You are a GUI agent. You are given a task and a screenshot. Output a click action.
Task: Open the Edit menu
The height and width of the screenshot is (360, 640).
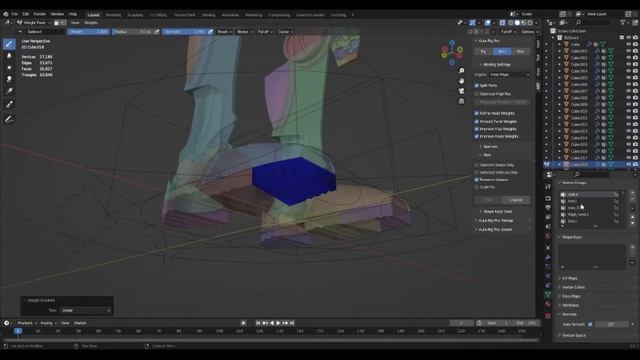point(26,14)
